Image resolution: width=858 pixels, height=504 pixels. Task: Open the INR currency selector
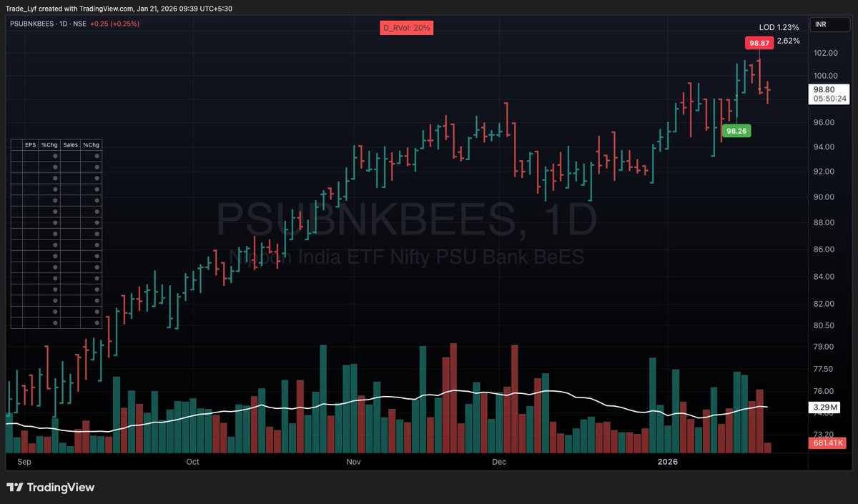(829, 24)
